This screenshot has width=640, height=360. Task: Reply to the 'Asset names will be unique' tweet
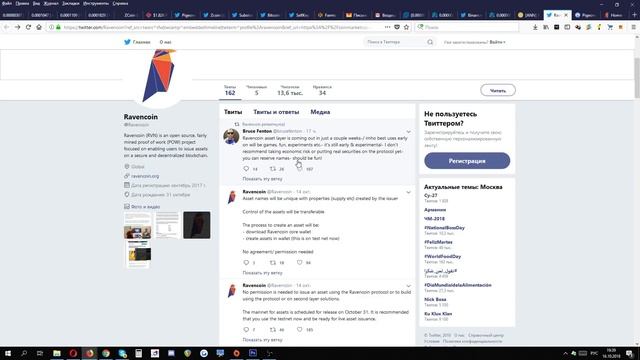pyautogui.click(x=246, y=262)
